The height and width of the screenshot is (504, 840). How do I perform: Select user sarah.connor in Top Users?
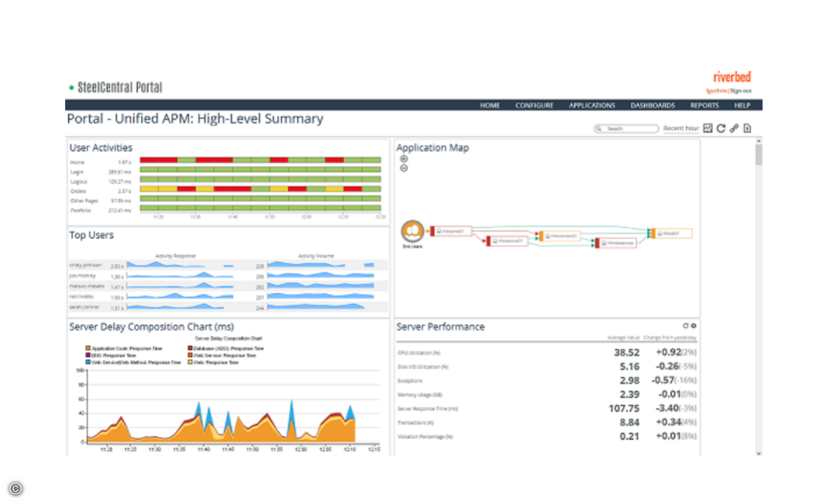[x=227, y=307]
